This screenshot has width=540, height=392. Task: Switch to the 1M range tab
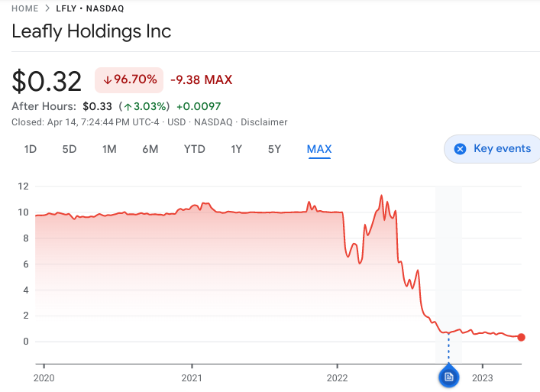click(x=109, y=149)
